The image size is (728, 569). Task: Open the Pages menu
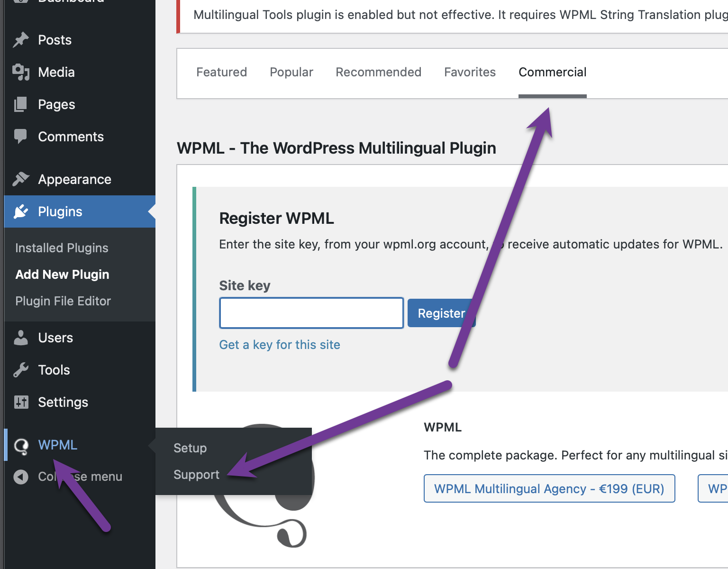[x=80, y=104]
